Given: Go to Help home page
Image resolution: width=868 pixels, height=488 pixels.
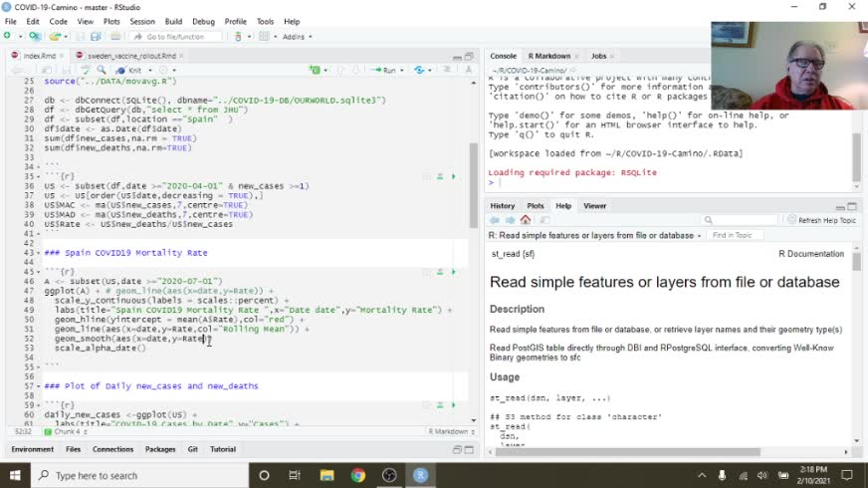Looking at the screenshot, I should tap(526, 220).
